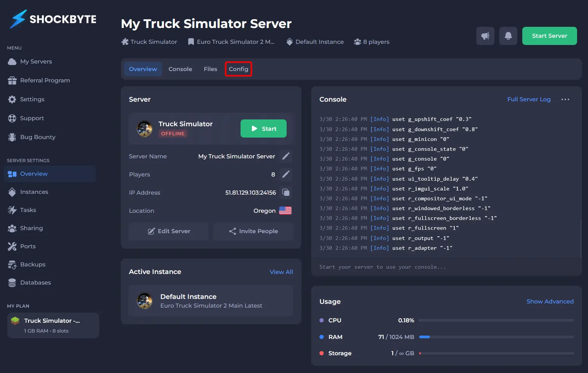Click the green Start Server button

pos(549,36)
